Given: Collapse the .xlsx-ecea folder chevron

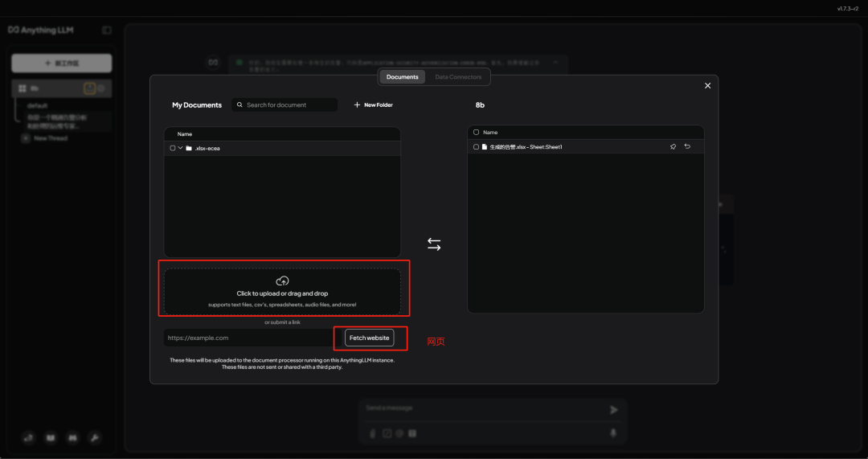Looking at the screenshot, I should coord(181,148).
